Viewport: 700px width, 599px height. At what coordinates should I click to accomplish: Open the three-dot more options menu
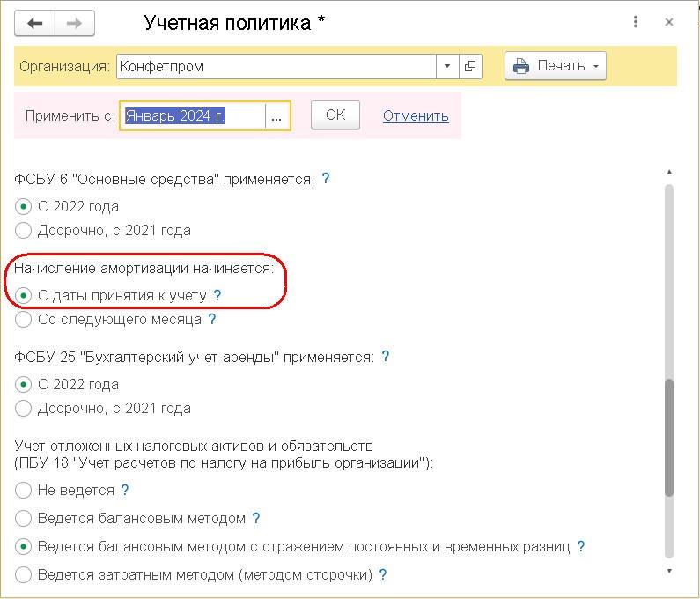[636, 23]
